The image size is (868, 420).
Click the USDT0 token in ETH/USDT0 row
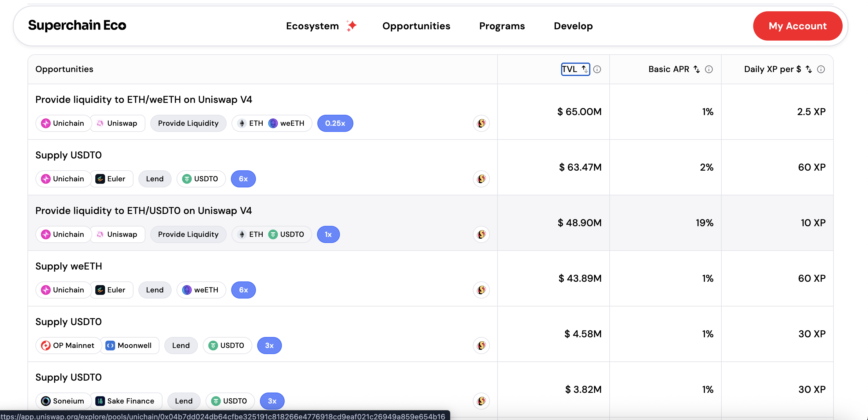[286, 234]
